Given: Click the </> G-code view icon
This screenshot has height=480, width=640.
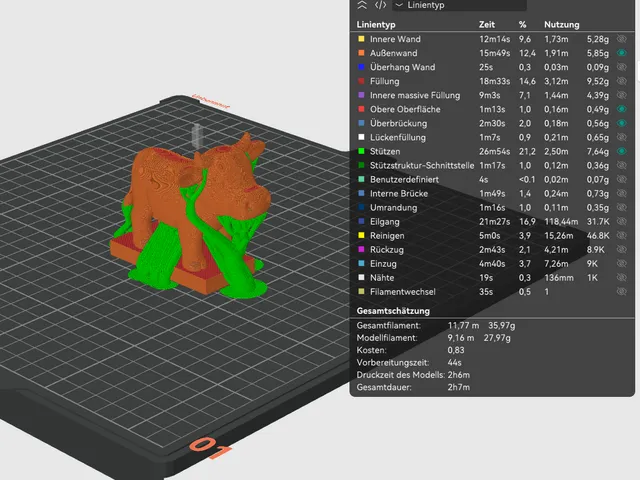Looking at the screenshot, I should (x=380, y=5).
